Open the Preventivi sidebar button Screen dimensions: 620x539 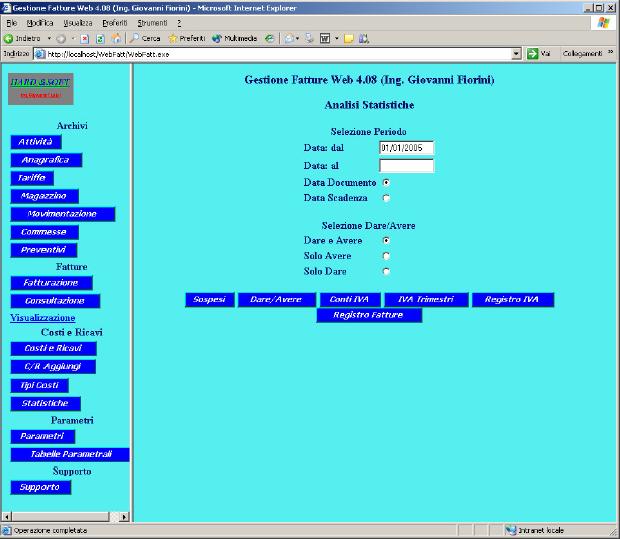pos(43,250)
